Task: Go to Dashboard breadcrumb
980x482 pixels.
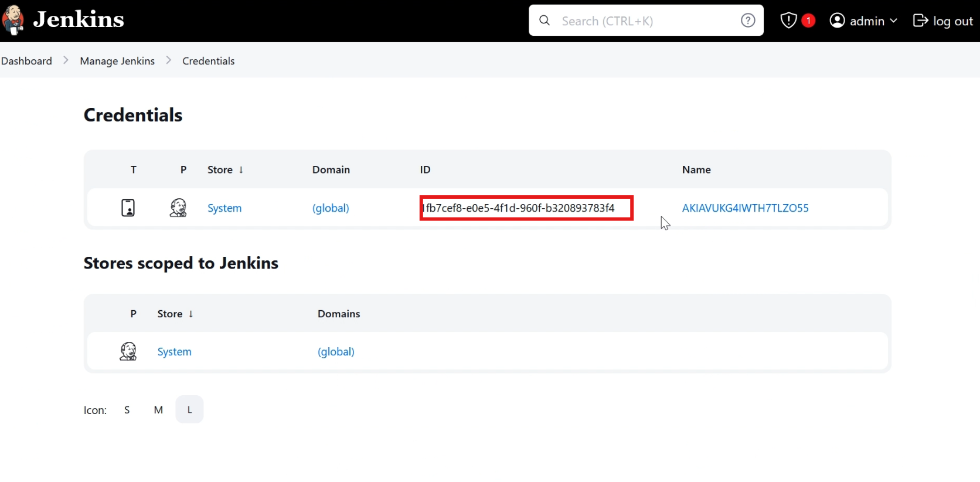Action: [26, 61]
